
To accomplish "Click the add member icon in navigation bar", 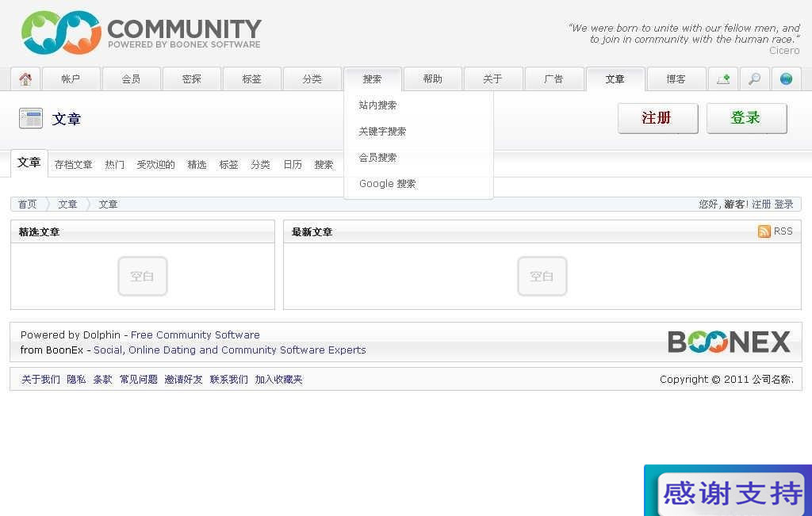I will pos(723,79).
